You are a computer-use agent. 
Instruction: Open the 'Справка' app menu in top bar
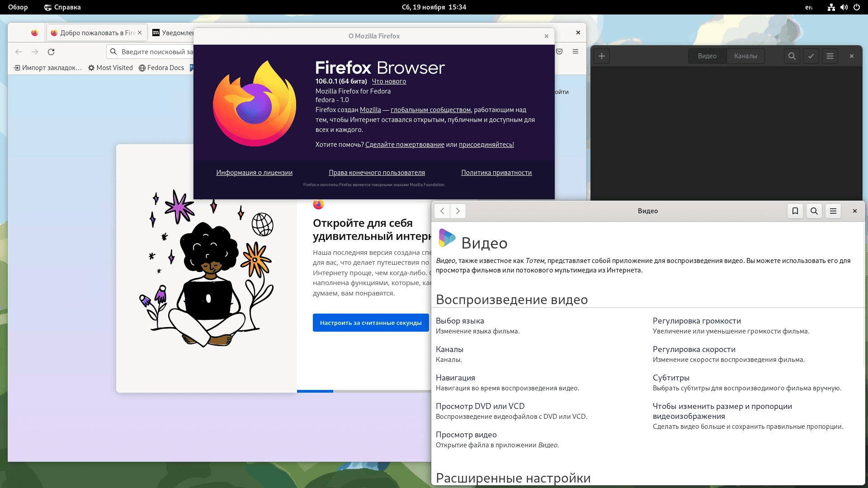[x=62, y=7]
